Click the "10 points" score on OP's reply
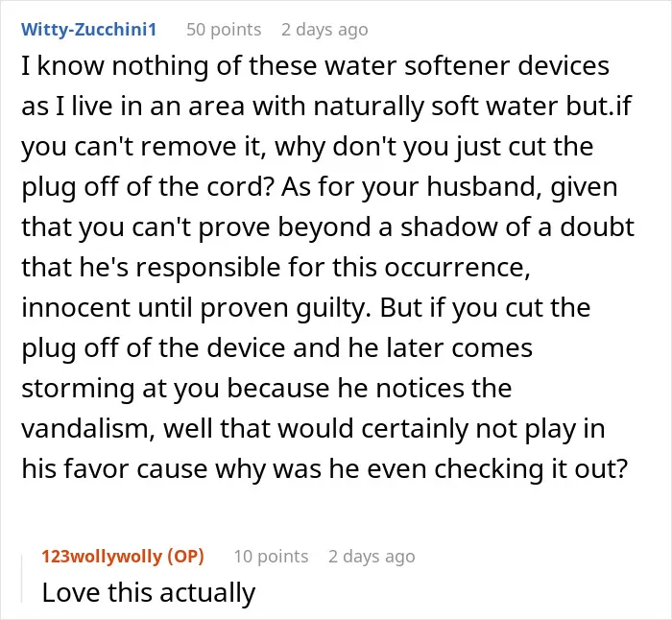Screen dimensions: 672x620 pos(271,556)
